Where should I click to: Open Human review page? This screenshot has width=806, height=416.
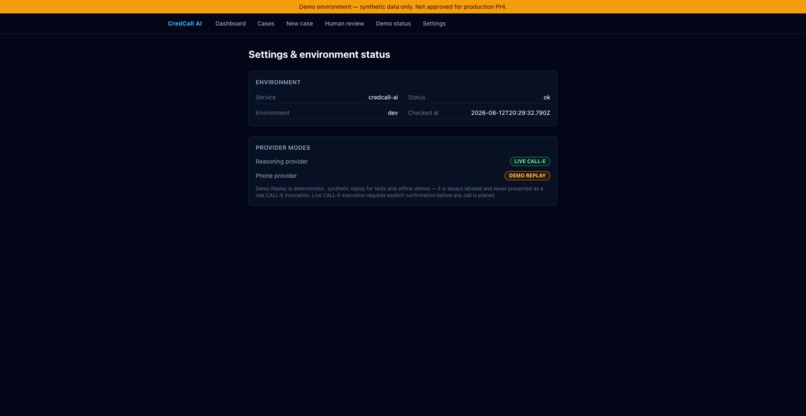pyautogui.click(x=344, y=24)
